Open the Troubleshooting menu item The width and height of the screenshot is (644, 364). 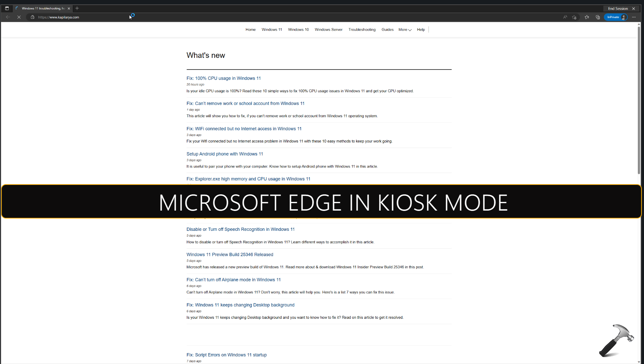coord(362,30)
